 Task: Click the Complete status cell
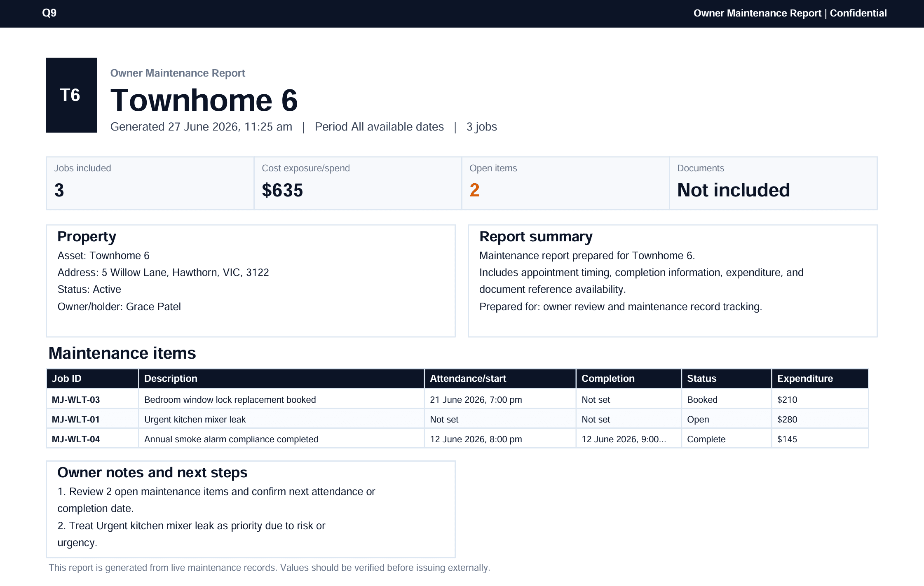click(727, 439)
